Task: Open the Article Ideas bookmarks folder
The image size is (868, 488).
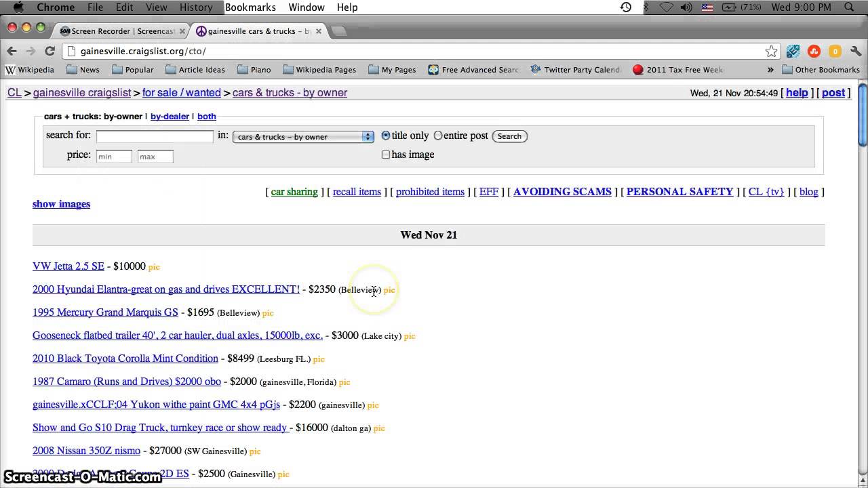Action: [195, 70]
